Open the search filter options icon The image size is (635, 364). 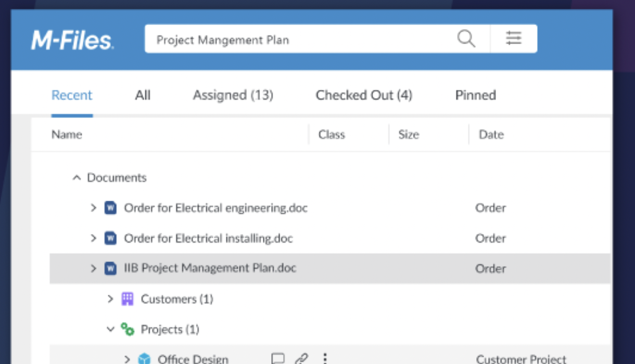click(x=514, y=38)
